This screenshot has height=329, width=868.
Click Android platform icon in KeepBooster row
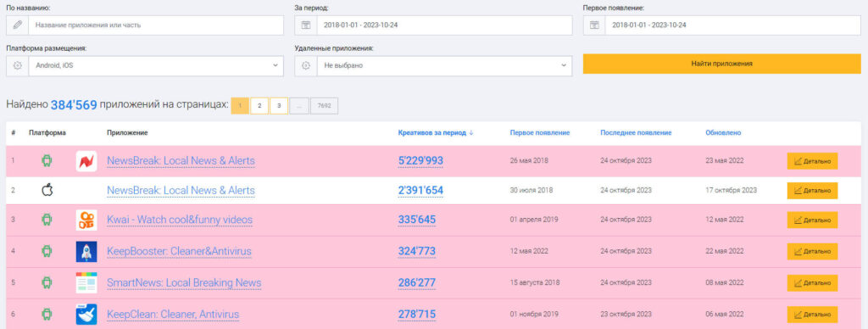tap(47, 252)
